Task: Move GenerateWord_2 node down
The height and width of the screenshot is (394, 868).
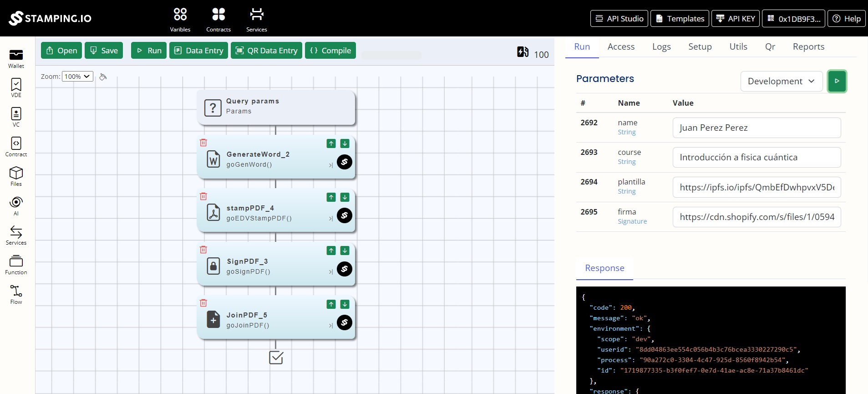Action: click(345, 143)
